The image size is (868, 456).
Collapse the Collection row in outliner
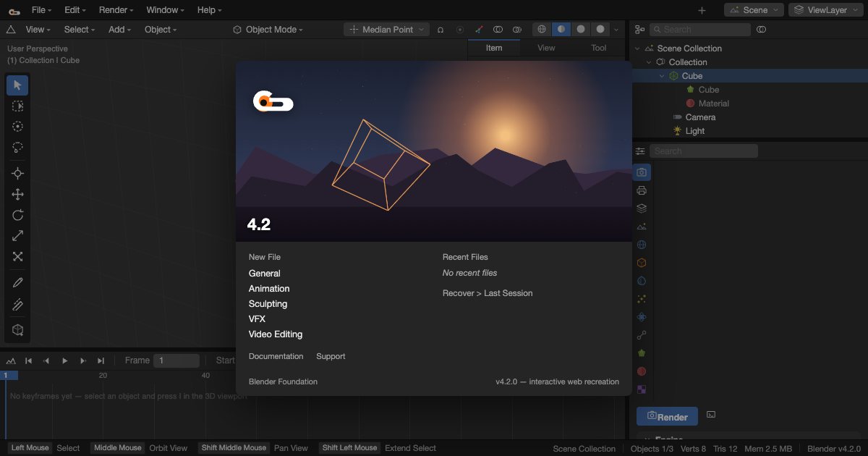(649, 62)
